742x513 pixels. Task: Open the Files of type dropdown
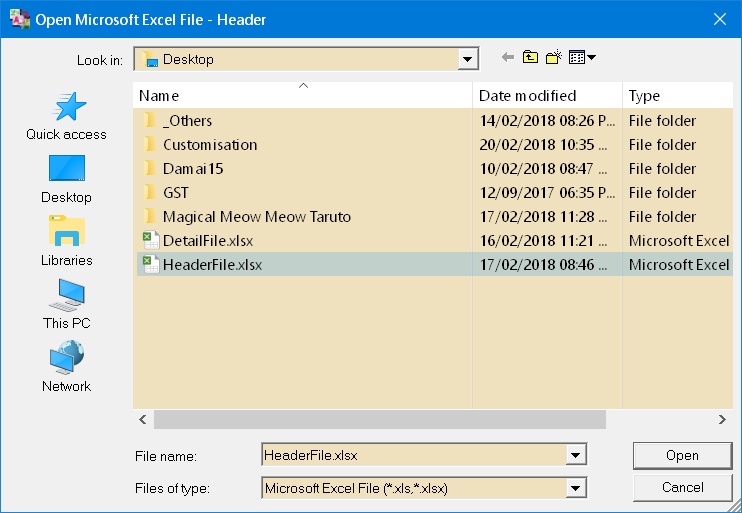(x=575, y=488)
